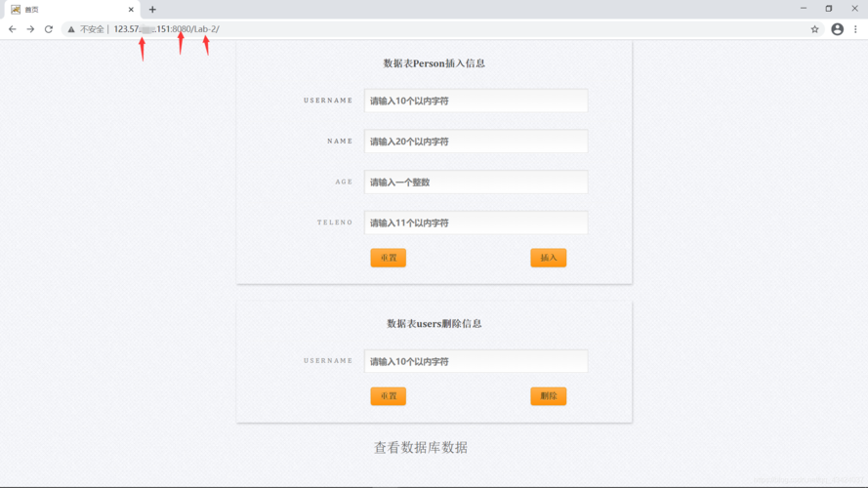Focus the NAME input field

(475, 142)
